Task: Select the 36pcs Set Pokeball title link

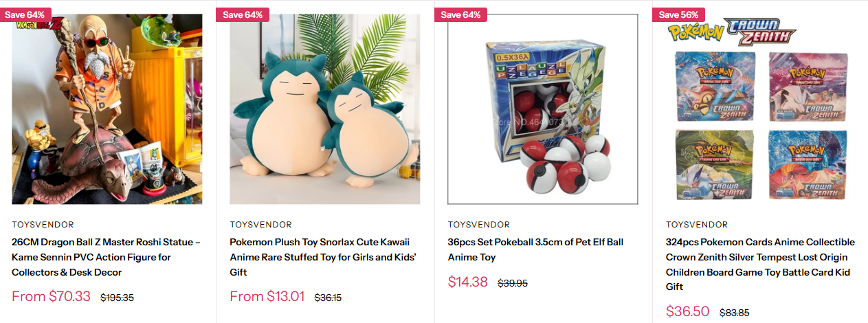Action: pyautogui.click(x=536, y=249)
